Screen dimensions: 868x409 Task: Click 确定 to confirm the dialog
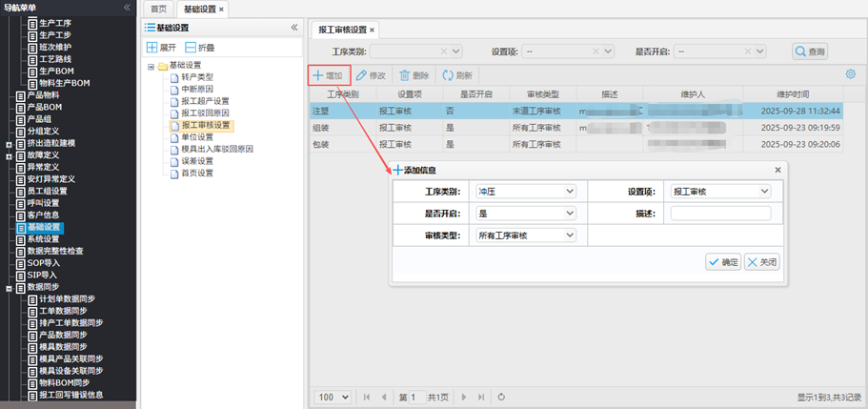(723, 262)
